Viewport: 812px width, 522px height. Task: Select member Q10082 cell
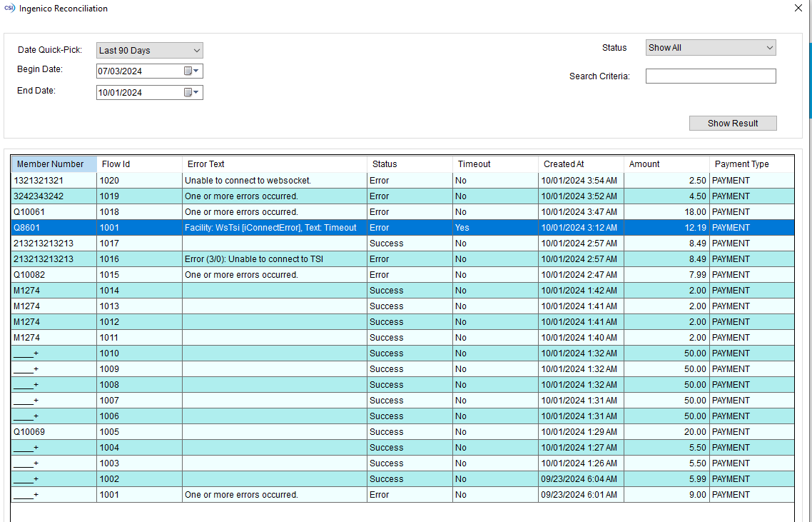54,275
